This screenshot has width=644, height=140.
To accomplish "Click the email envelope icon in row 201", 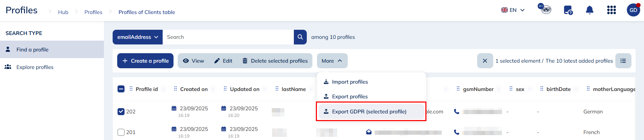I will [x=369, y=132].
